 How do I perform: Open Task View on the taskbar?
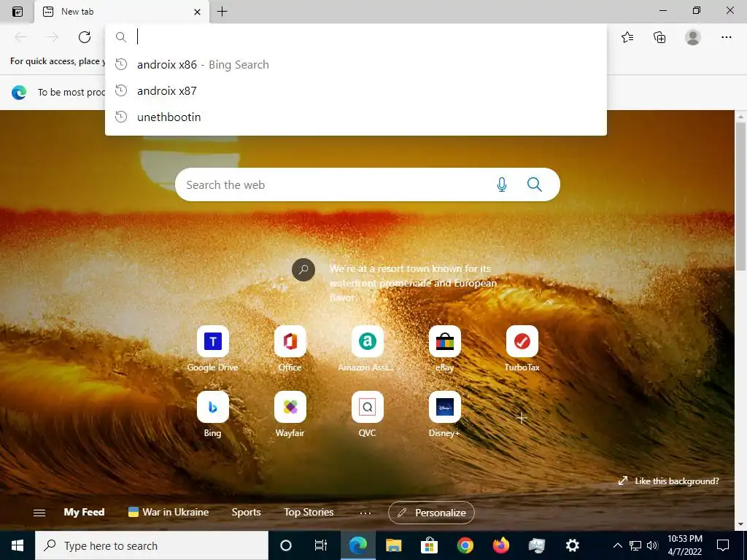(321, 545)
